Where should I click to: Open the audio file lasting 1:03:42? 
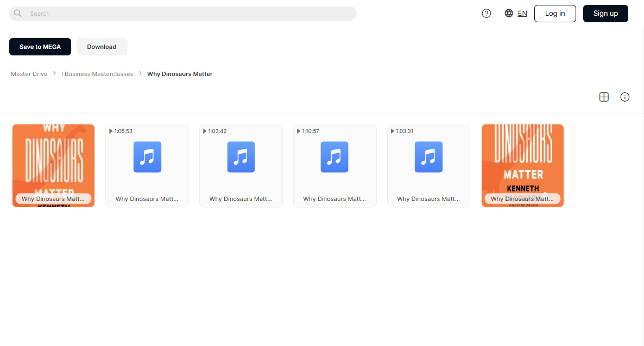click(x=241, y=166)
